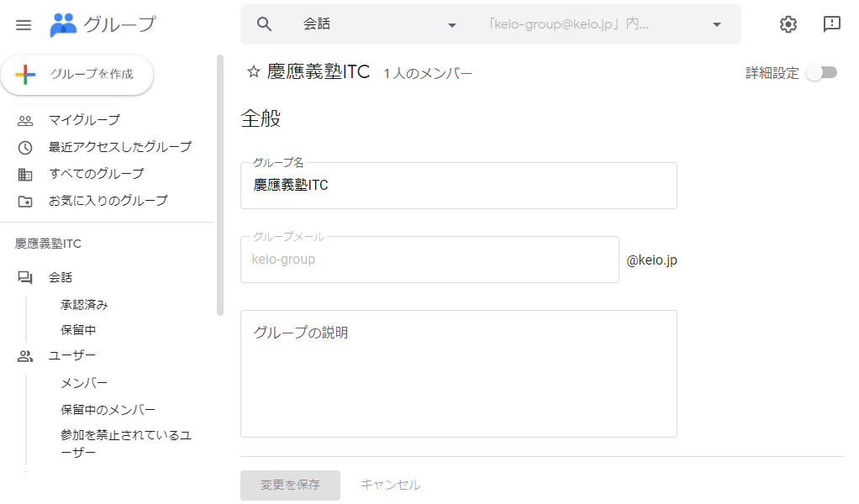Star the 慶應義塾ITC group as favorite
This screenshot has width=859, height=504.
[253, 72]
